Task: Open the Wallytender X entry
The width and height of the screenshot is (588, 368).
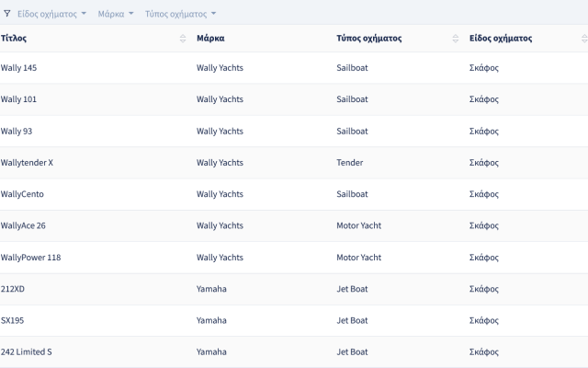Action: [x=28, y=163]
